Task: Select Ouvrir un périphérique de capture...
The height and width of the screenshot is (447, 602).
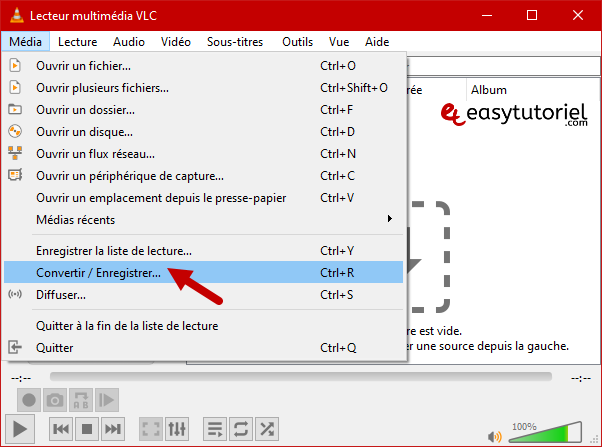Action: pos(203,176)
